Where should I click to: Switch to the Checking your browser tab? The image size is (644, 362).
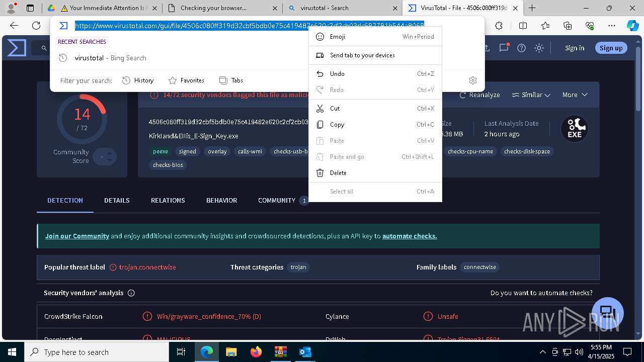(x=222, y=8)
